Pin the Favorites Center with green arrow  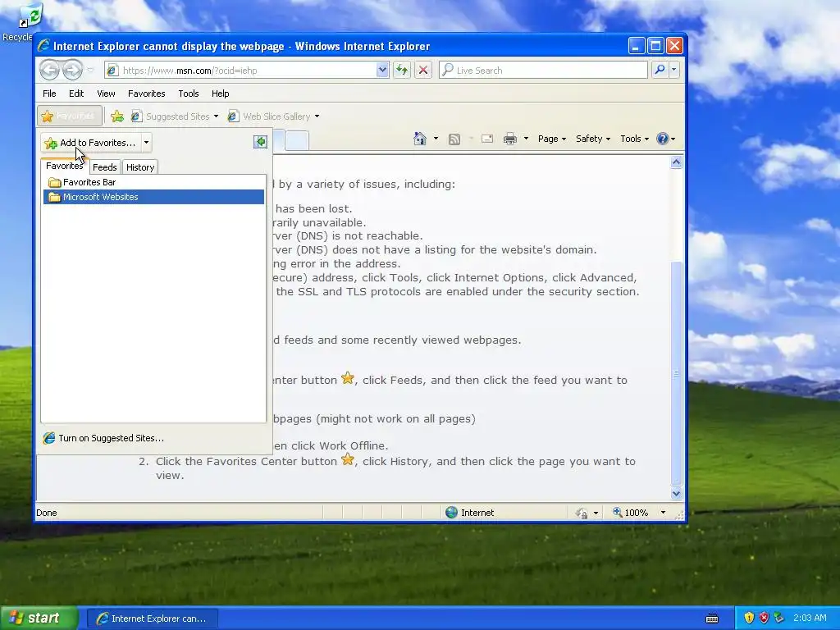[260, 141]
